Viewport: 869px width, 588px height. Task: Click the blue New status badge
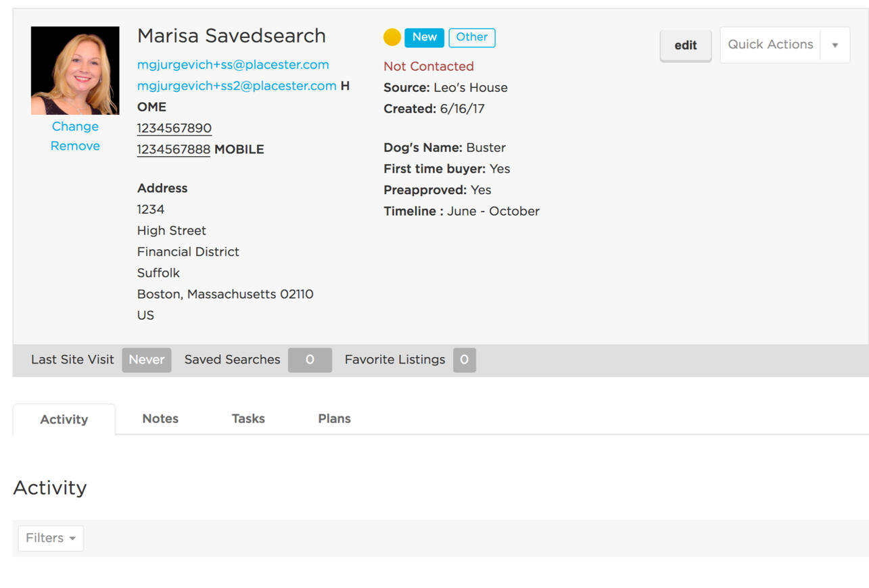click(x=424, y=37)
